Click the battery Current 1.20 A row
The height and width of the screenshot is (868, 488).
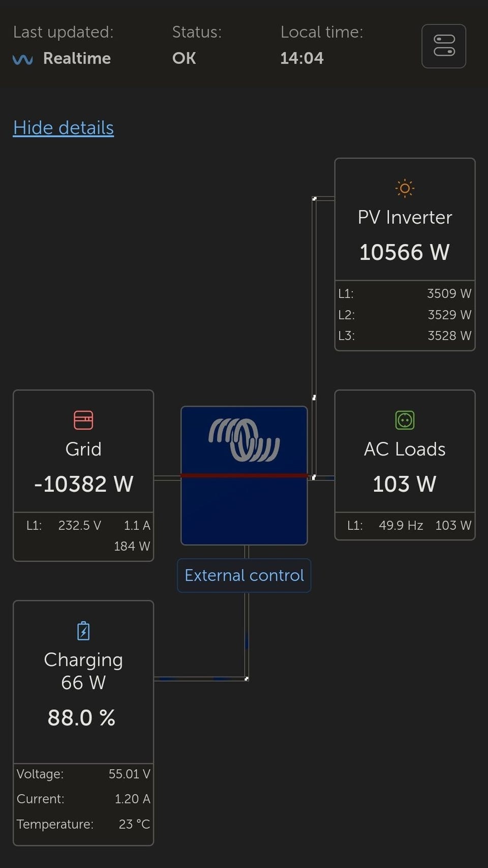[83, 799]
